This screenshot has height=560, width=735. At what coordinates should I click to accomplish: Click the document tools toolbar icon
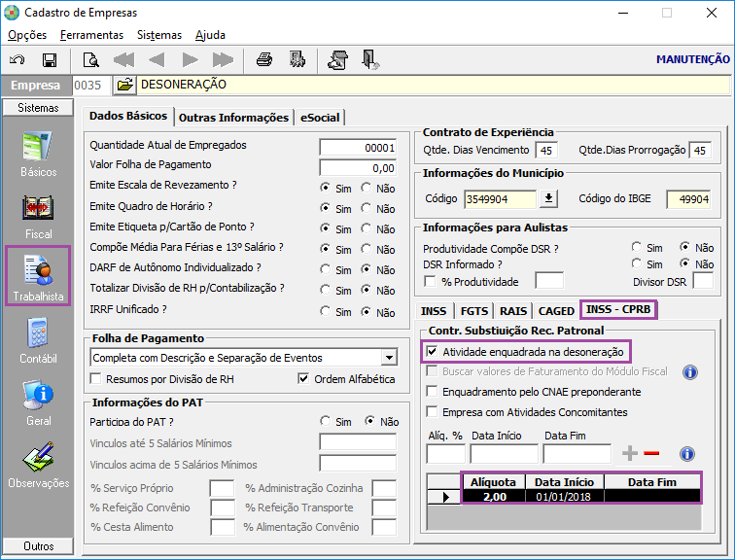338,60
